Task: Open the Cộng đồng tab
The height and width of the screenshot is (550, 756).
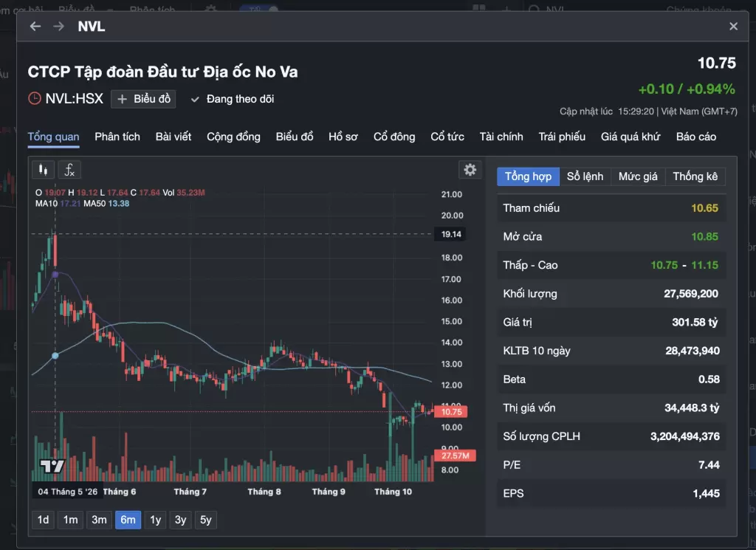Action: tap(233, 137)
